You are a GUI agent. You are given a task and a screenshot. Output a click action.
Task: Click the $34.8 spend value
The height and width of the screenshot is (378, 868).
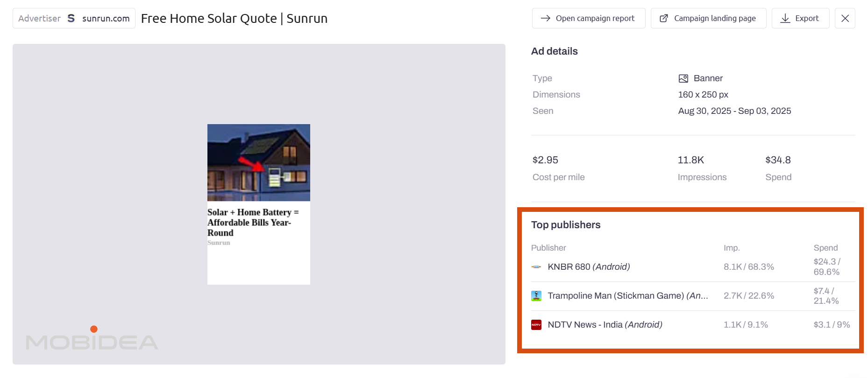(778, 160)
